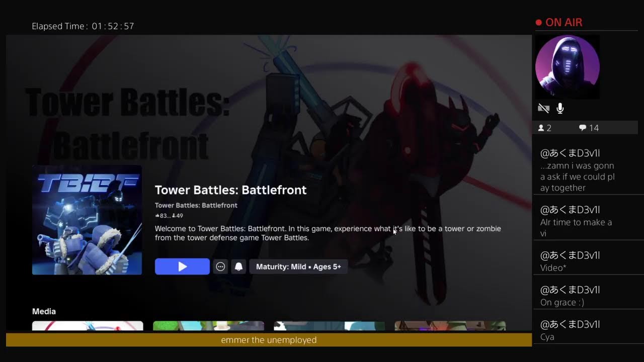This screenshot has width=644, height=362.
Task: Click the comments count icon showing 14
Action: point(589,128)
